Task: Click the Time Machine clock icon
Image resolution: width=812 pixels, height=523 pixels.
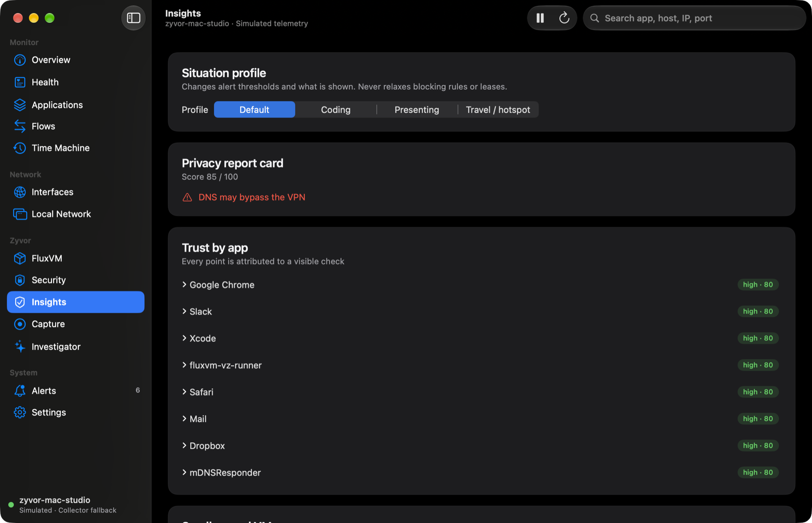Action: (20, 148)
